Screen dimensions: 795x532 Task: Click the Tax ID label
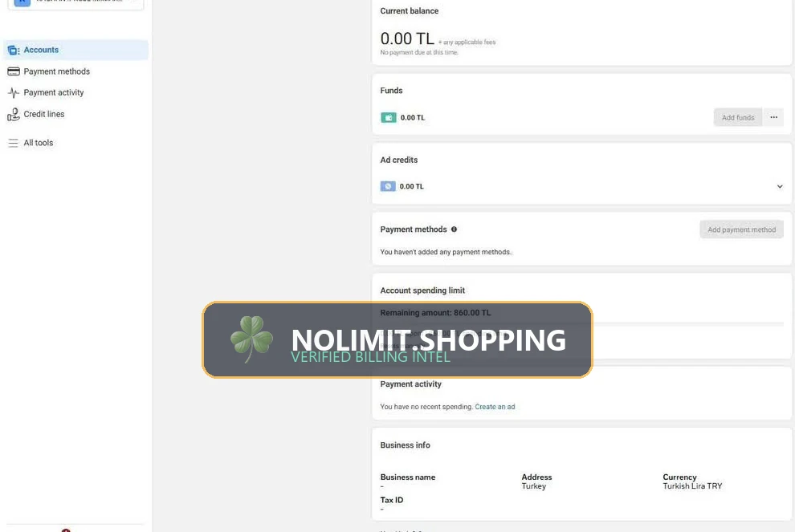pos(392,500)
